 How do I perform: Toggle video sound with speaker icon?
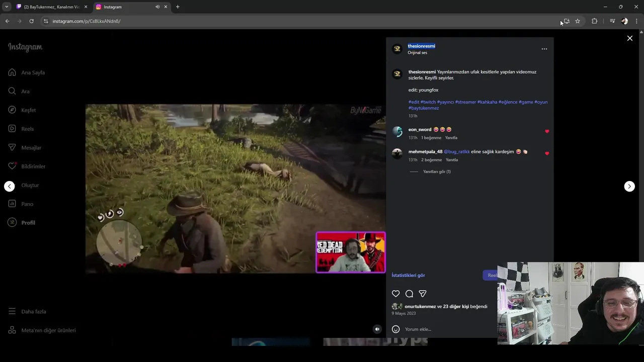tap(377, 329)
